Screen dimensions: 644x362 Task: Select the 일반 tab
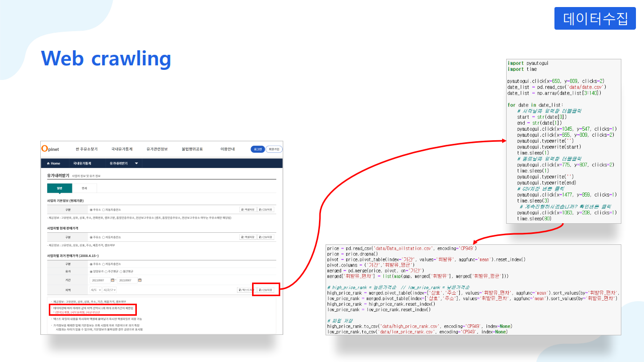pos(60,188)
